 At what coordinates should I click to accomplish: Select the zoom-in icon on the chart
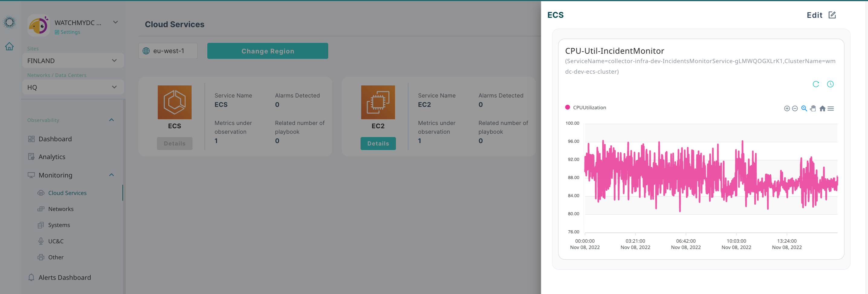[x=787, y=108]
